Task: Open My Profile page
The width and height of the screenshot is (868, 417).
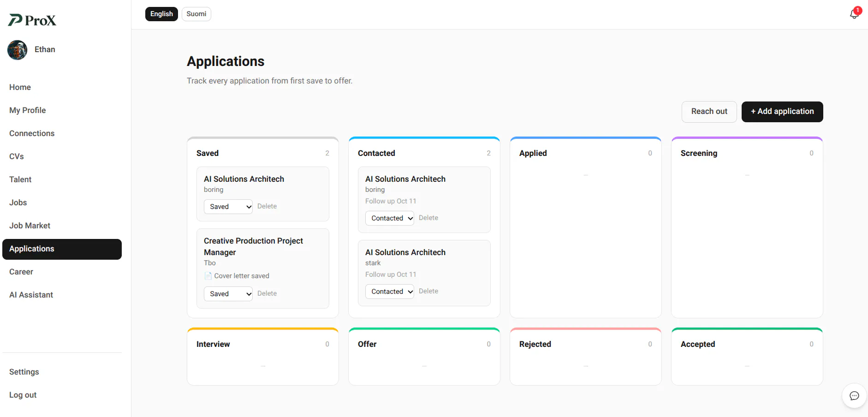Action: [x=62, y=110]
